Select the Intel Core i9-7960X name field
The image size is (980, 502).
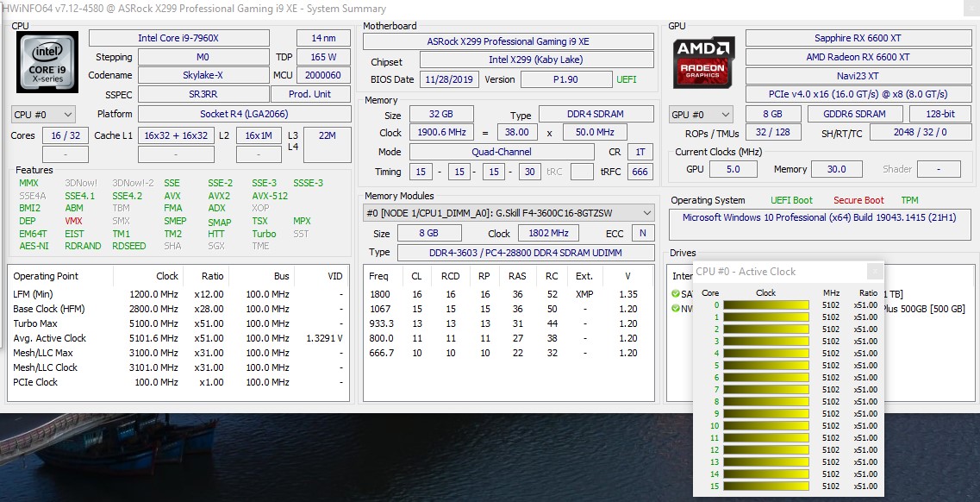coord(178,38)
